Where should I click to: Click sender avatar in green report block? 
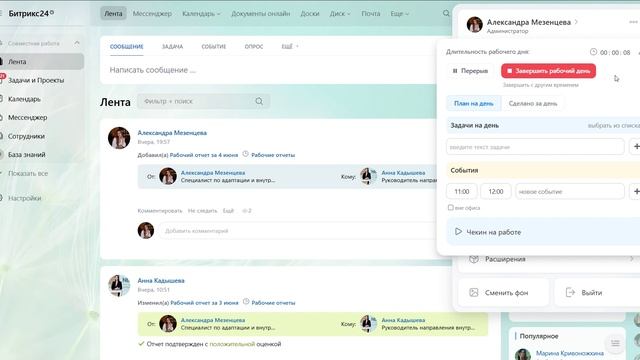click(167, 324)
